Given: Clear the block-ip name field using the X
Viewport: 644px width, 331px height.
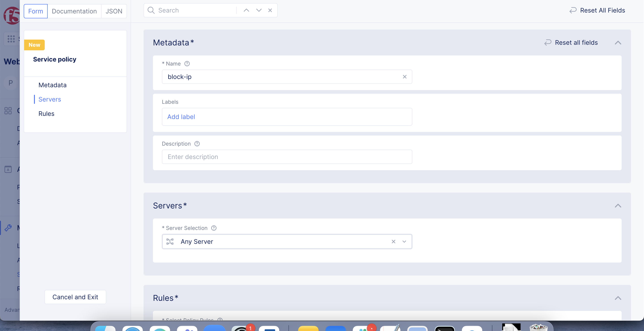Looking at the screenshot, I should click(x=405, y=77).
